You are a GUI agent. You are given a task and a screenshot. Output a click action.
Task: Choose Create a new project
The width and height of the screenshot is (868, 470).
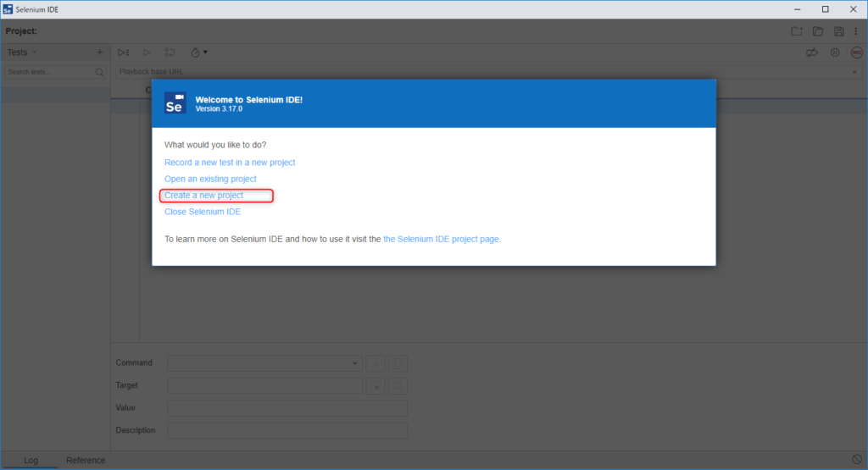point(203,195)
